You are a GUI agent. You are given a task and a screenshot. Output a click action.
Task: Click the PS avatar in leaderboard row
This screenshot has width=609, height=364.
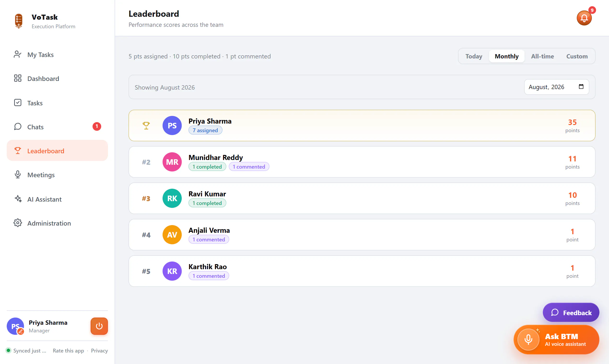pyautogui.click(x=172, y=125)
